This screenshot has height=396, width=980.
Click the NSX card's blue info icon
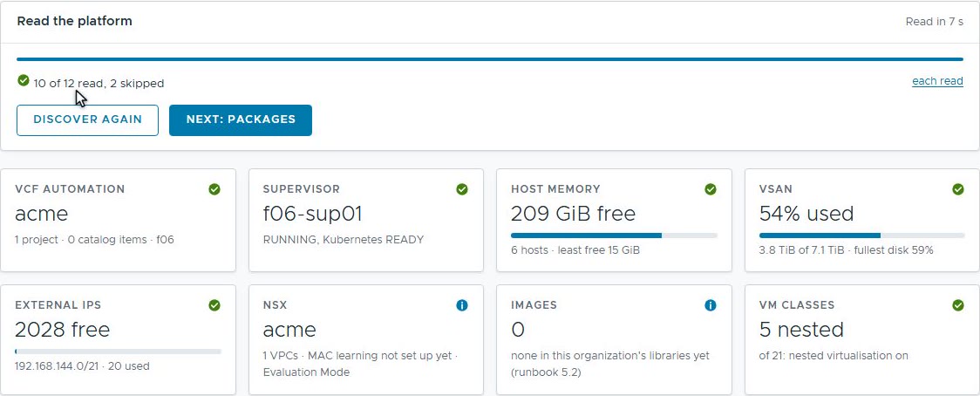(x=462, y=305)
